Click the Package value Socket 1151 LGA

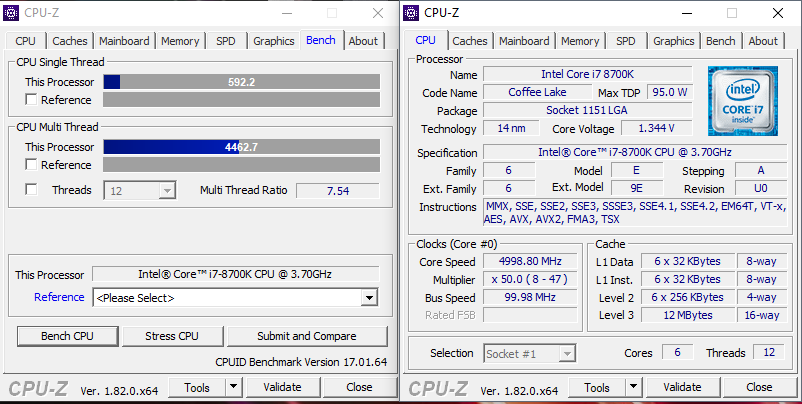click(588, 110)
